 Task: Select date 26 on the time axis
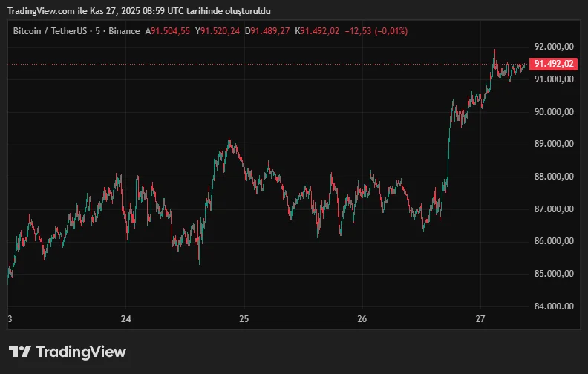point(362,320)
